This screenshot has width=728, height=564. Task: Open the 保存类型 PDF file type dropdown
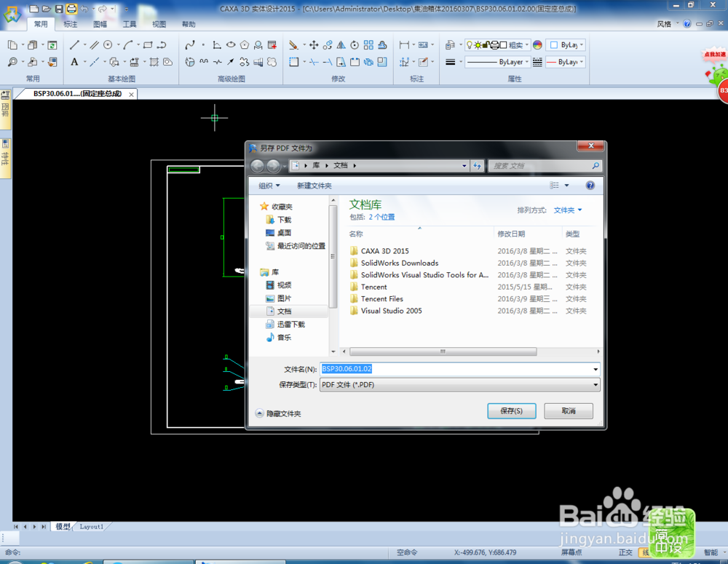[x=459, y=385]
